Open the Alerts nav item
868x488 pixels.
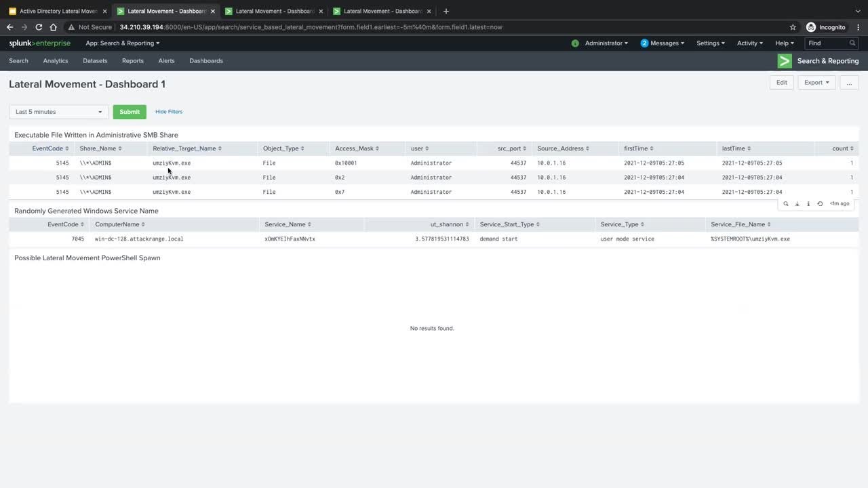(x=166, y=61)
